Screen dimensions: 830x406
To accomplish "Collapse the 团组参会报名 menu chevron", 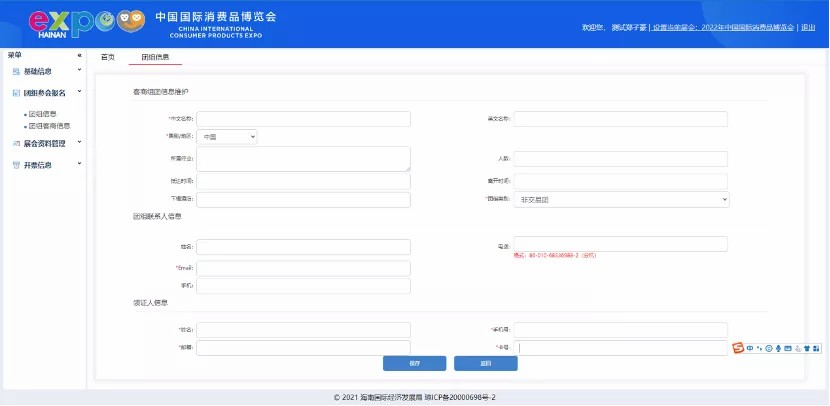I will 79,91.
